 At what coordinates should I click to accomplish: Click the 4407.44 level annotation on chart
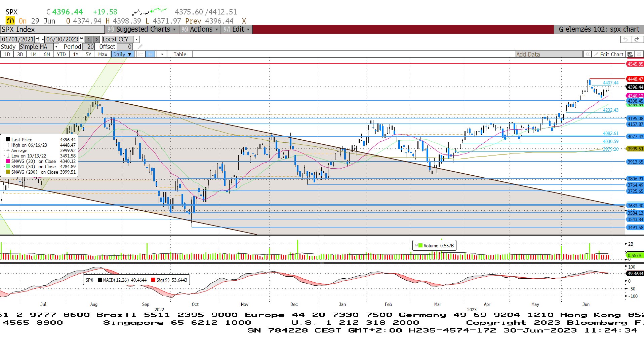click(610, 83)
